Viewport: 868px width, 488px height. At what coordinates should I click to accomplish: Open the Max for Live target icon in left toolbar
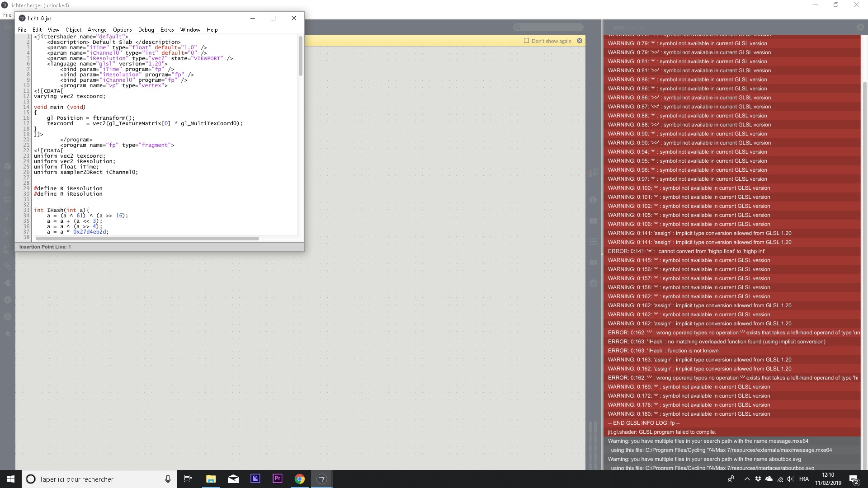point(8,183)
